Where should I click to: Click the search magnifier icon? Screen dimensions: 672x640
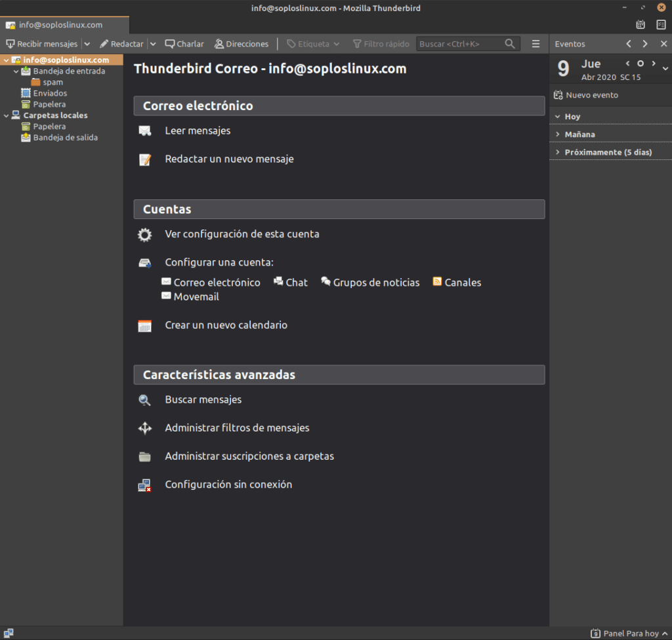point(509,44)
